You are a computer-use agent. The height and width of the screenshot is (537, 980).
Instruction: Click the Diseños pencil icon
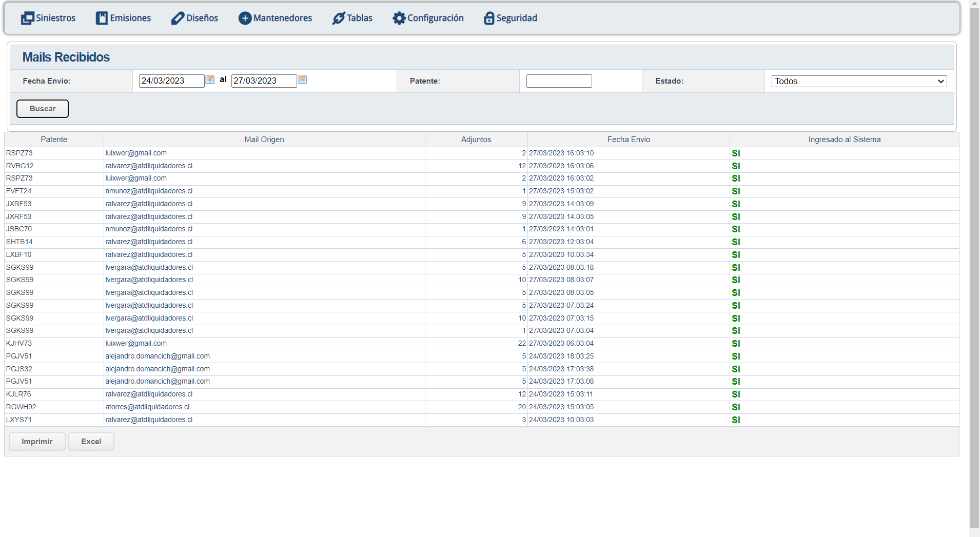178,18
